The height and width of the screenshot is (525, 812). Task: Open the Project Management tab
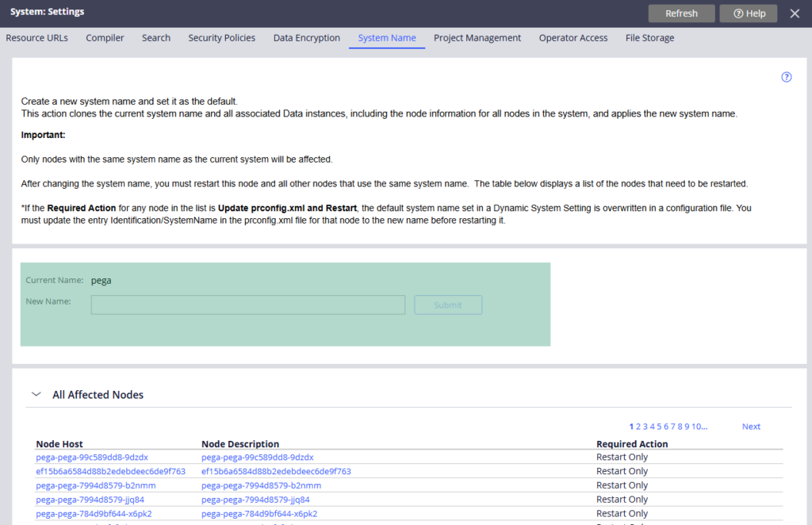(x=477, y=38)
